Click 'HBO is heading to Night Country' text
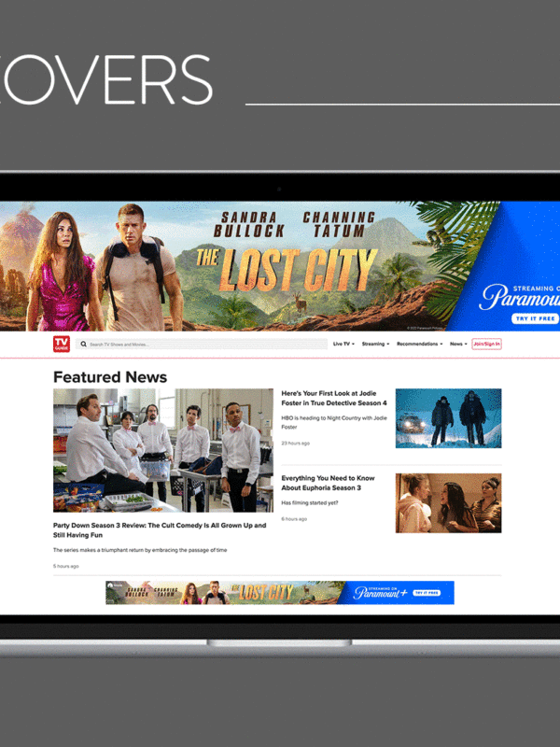The height and width of the screenshot is (747, 560). tap(334, 422)
